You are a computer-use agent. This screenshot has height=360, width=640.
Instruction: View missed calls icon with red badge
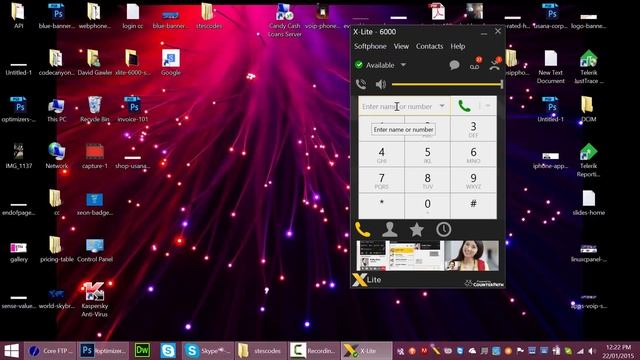coord(495,64)
